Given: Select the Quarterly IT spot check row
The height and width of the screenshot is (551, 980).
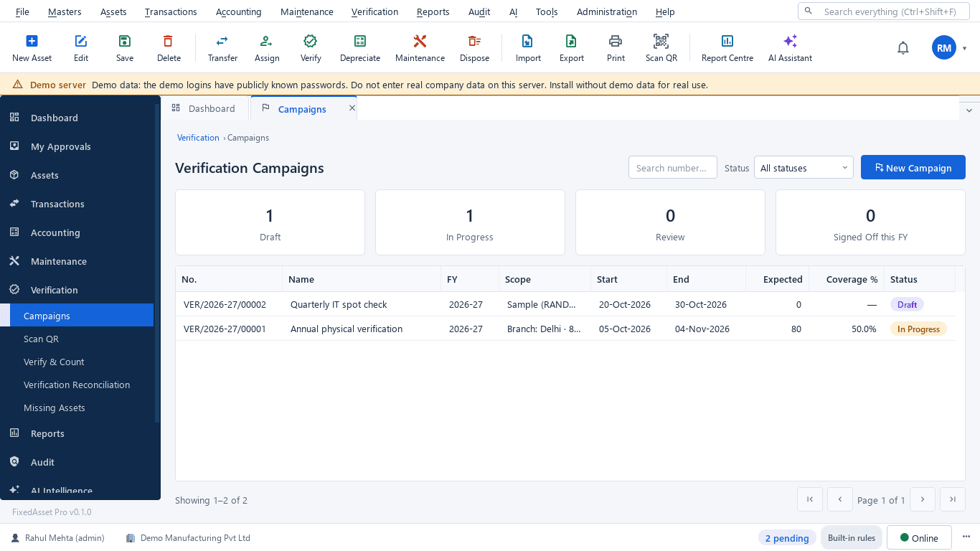Looking at the screenshot, I should coord(565,304).
